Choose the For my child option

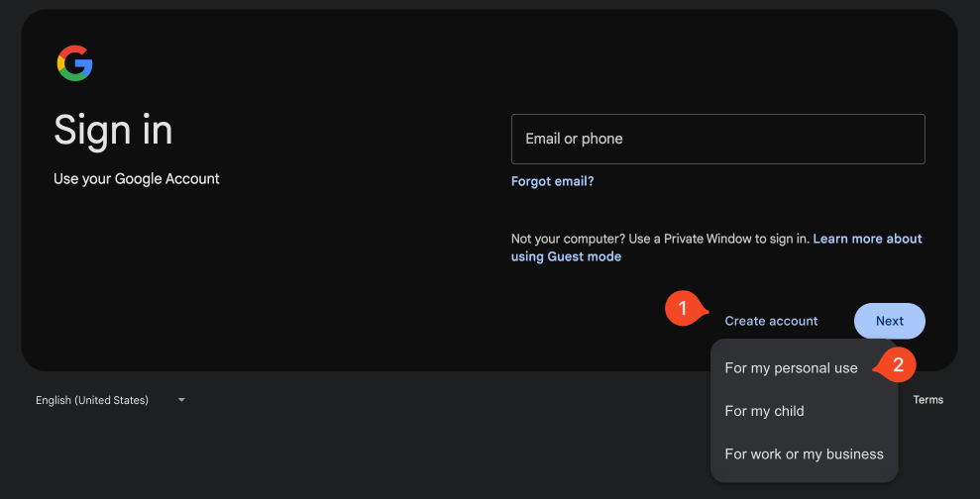coord(764,411)
